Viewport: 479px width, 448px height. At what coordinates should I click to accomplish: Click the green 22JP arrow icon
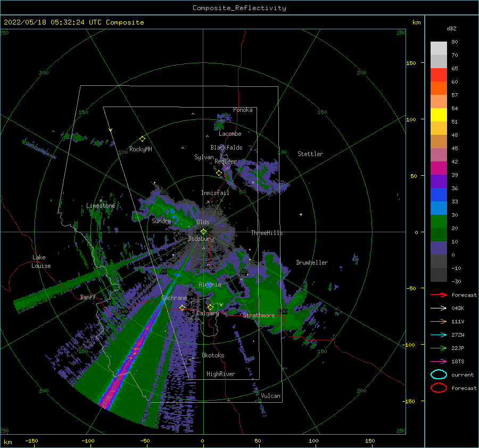[439, 348]
